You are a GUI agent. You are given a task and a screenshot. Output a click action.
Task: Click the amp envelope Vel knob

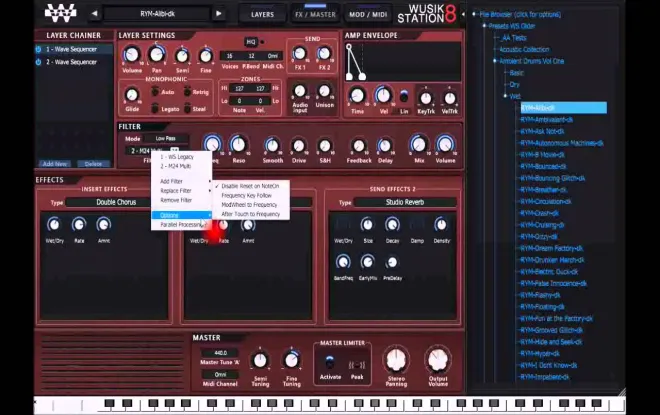(383, 96)
